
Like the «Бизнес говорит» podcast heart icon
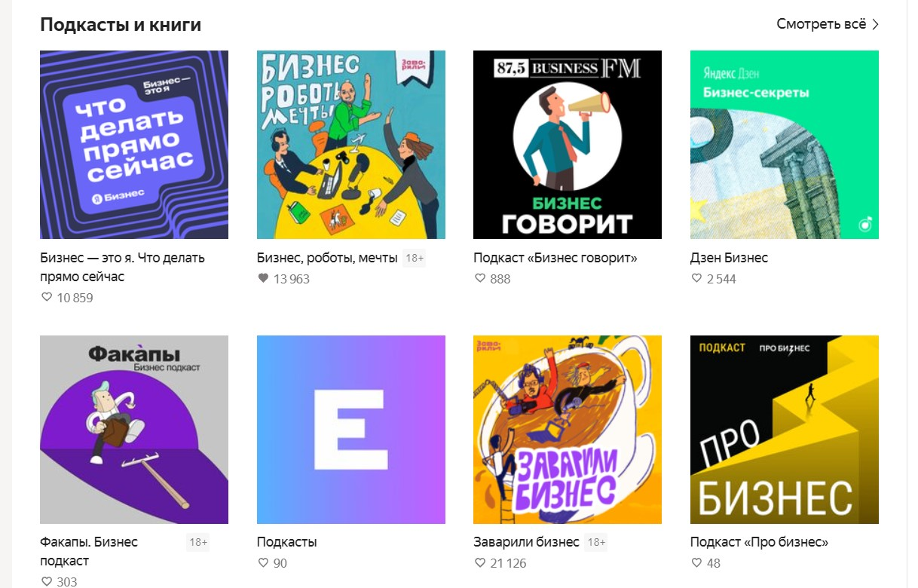(x=480, y=279)
